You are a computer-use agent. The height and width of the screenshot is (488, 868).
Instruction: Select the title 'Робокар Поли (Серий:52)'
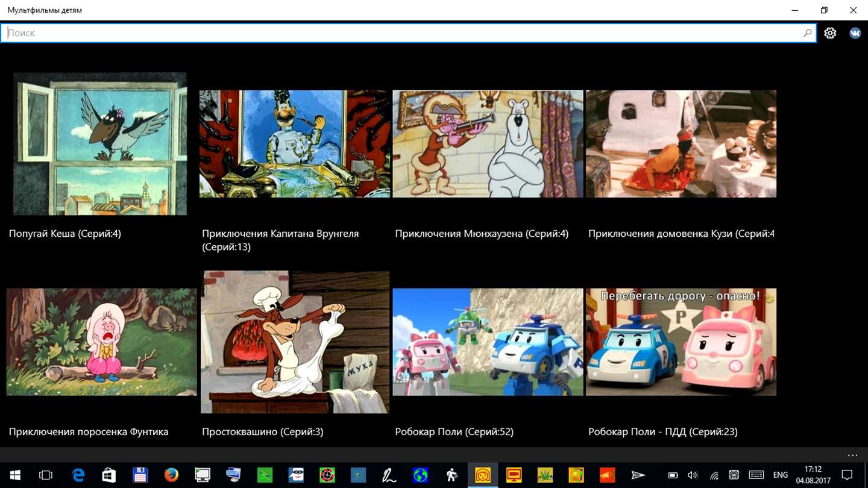(x=454, y=432)
